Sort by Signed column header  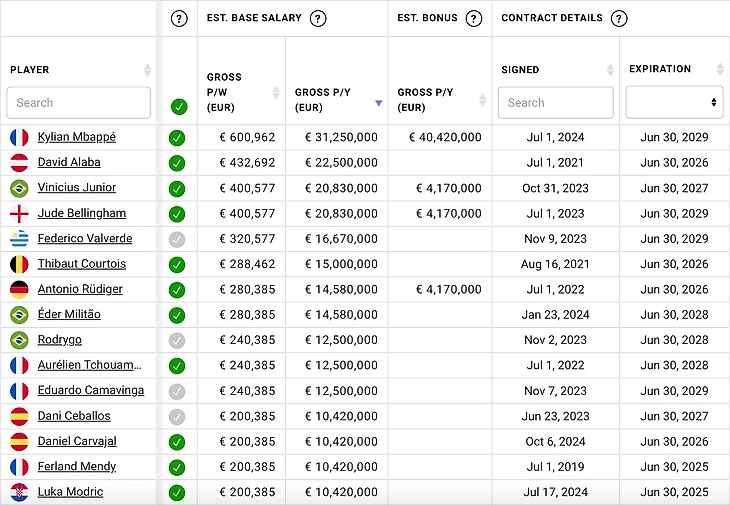(610, 70)
